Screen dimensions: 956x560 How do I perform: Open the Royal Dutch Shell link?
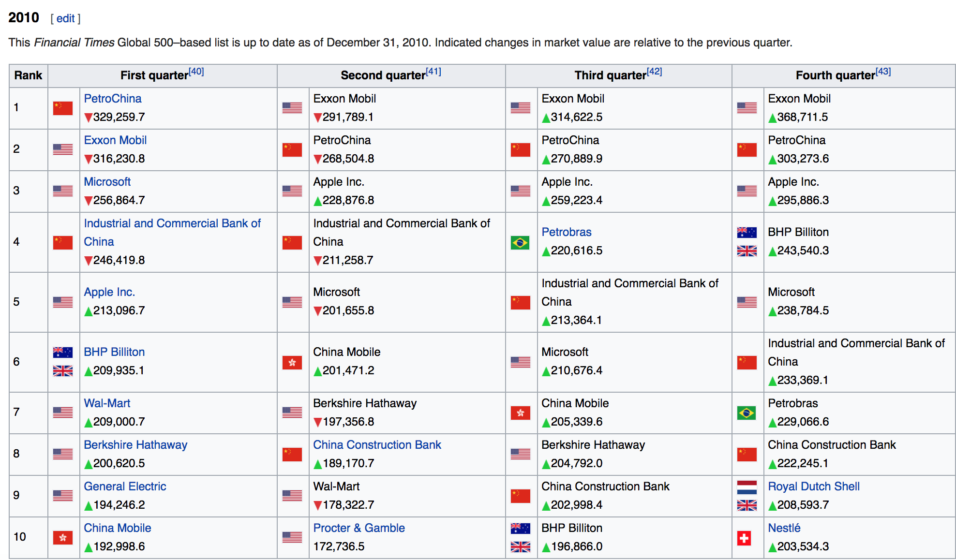coord(813,486)
